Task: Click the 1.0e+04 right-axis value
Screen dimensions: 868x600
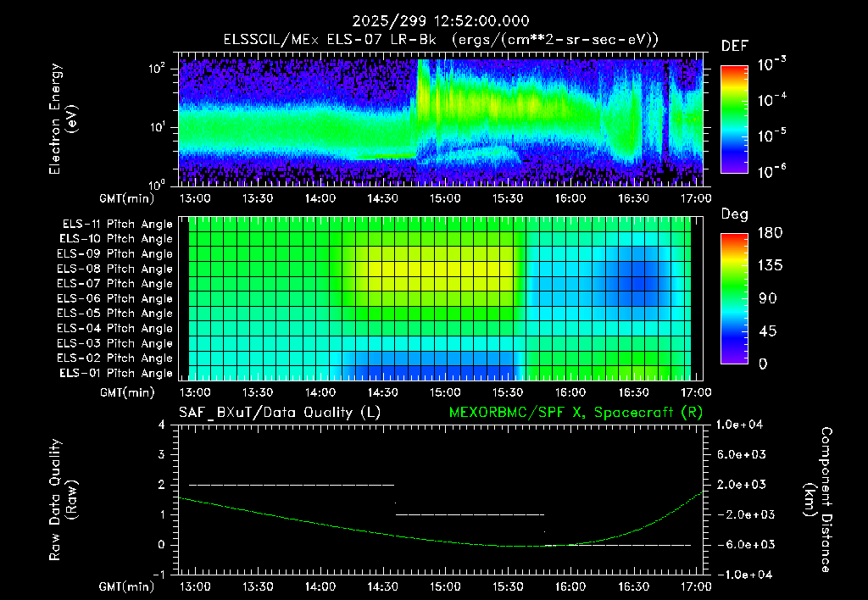Action: pyautogui.click(x=739, y=425)
